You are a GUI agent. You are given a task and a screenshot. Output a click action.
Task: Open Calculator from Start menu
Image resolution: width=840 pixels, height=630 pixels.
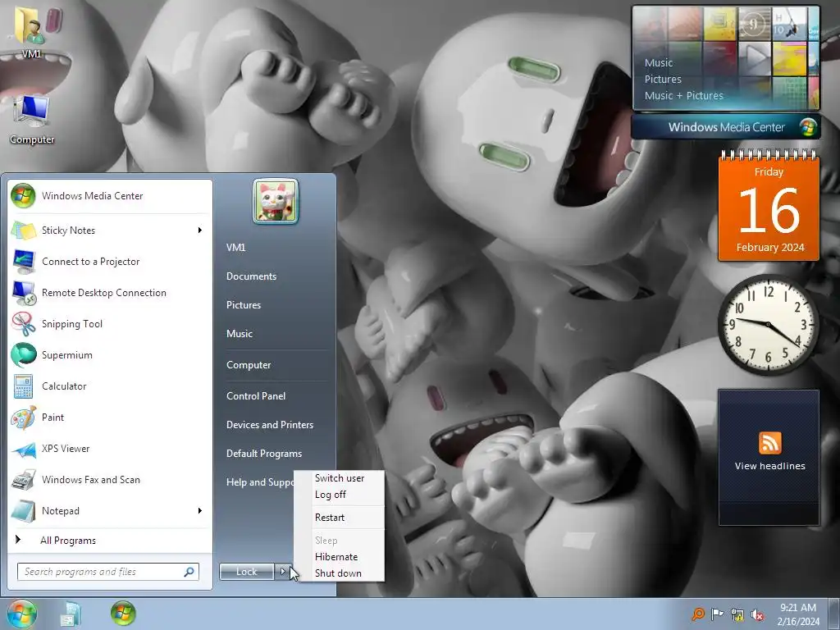[110, 386]
